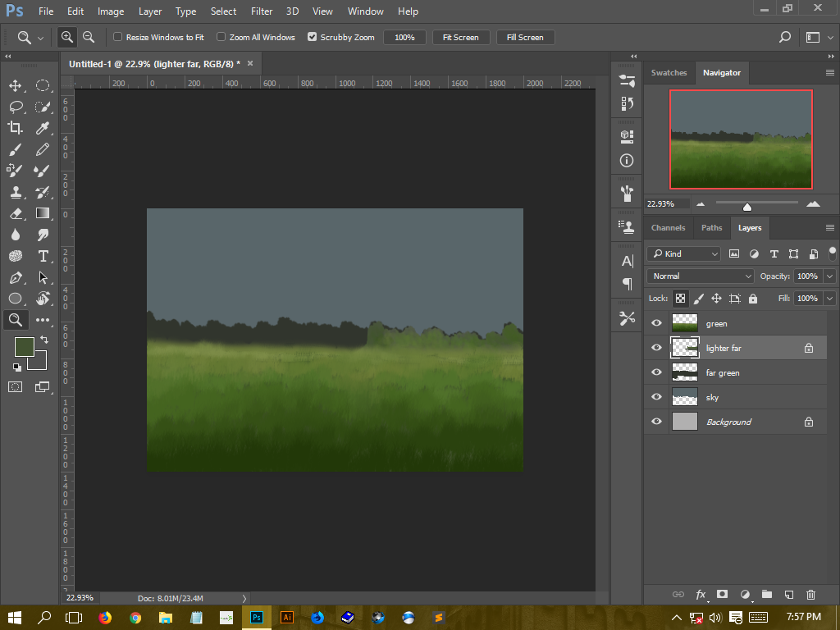Switch to the Channels tab
Screen dimensions: 840x630
click(x=668, y=228)
